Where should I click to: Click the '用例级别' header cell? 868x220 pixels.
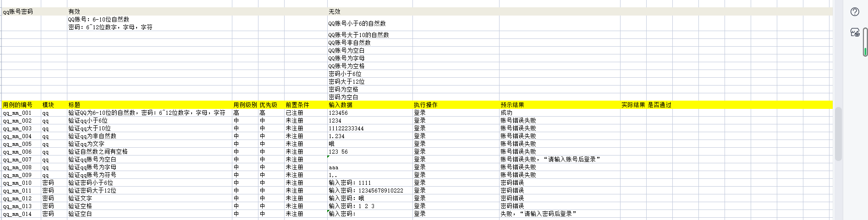245,105
